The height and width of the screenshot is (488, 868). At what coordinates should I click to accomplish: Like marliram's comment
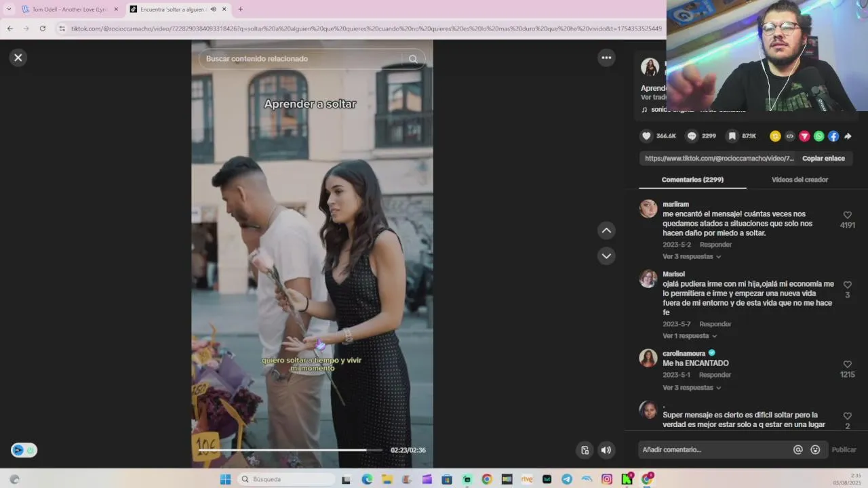[x=847, y=215]
